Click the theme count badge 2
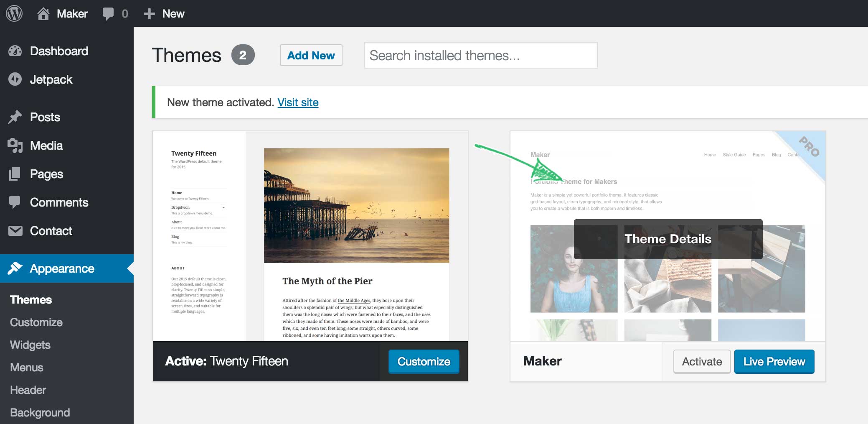 [243, 55]
